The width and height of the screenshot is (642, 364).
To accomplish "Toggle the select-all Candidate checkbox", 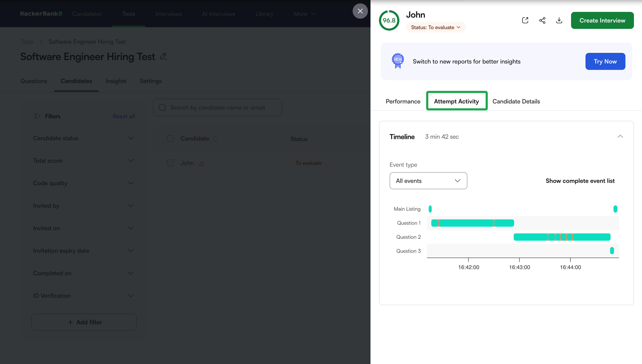I will (170, 139).
